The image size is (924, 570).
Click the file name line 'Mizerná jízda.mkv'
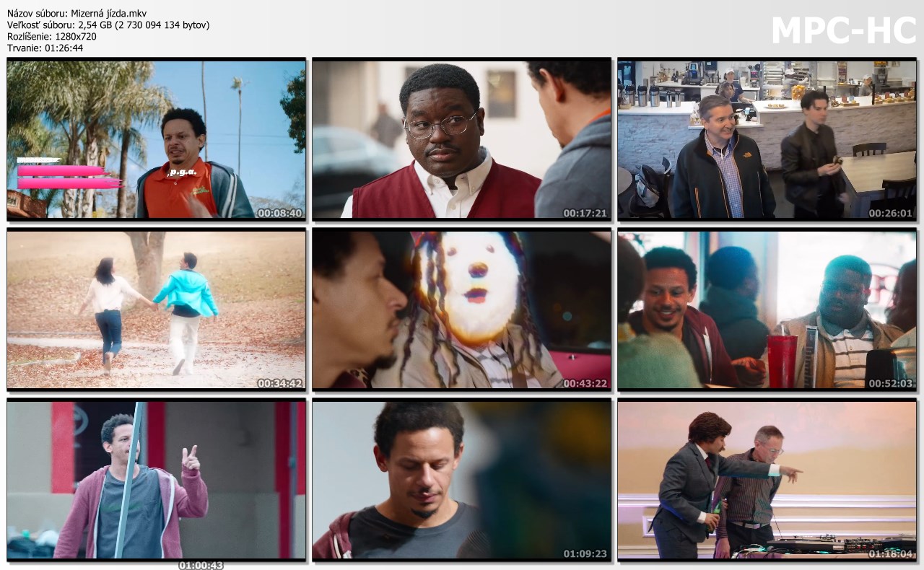click(x=77, y=14)
